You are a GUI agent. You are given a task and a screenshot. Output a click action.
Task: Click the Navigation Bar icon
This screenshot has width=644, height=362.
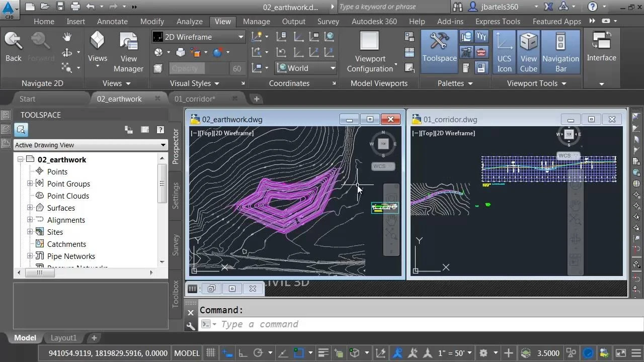[560, 52]
